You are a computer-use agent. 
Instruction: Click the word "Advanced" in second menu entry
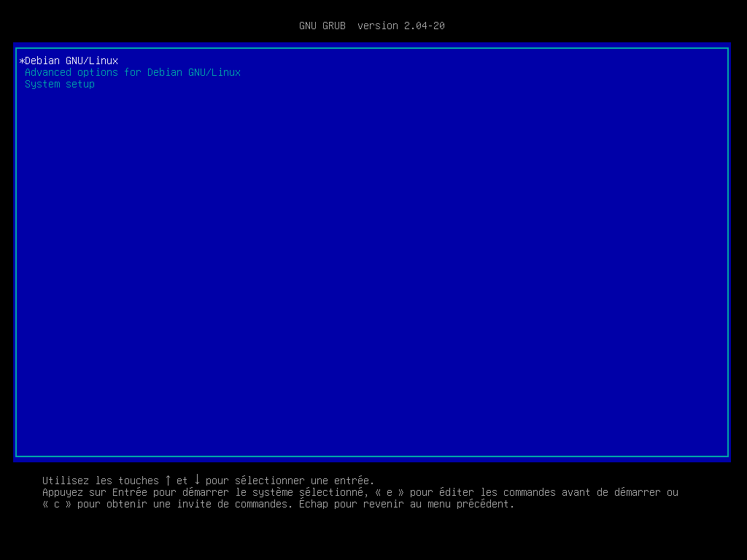[x=48, y=72]
